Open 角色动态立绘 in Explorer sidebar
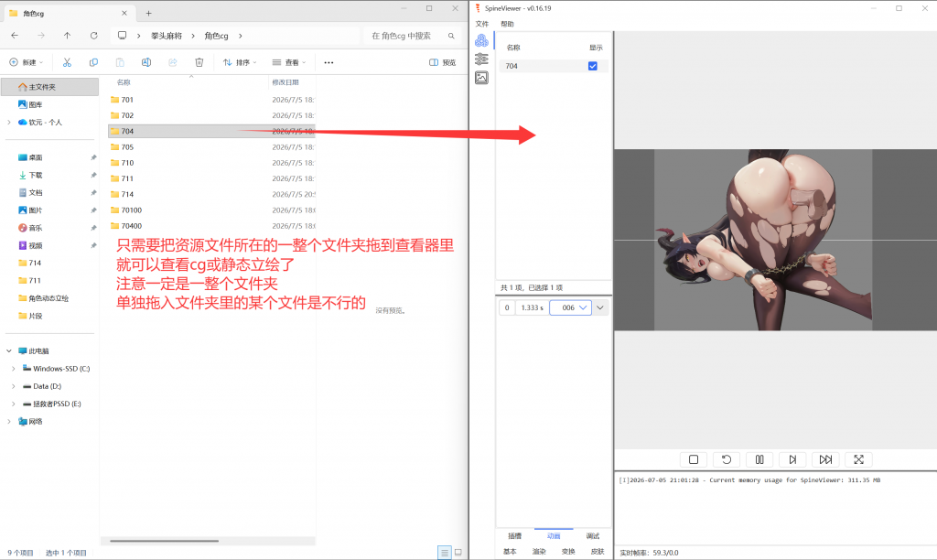The height and width of the screenshot is (560, 937). tap(50, 298)
